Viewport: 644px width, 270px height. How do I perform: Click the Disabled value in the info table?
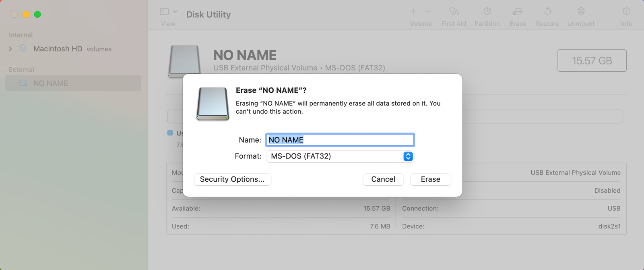pos(607,191)
